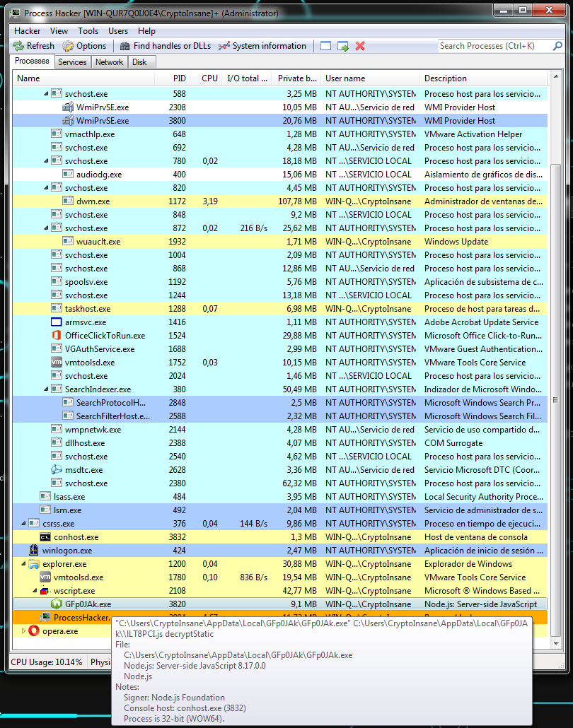Select the Processes tab

click(32, 61)
